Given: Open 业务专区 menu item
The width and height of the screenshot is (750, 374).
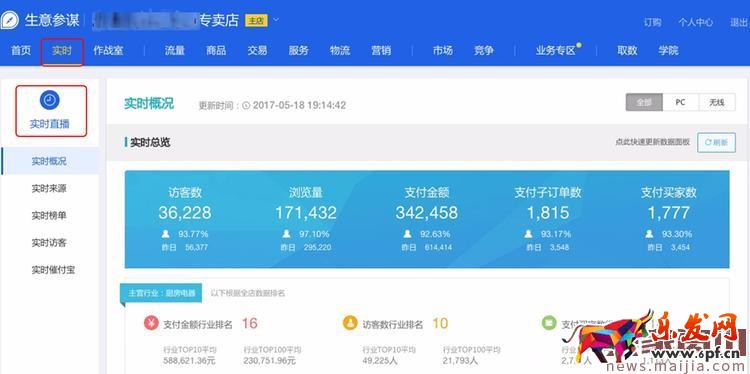Looking at the screenshot, I should [x=556, y=50].
